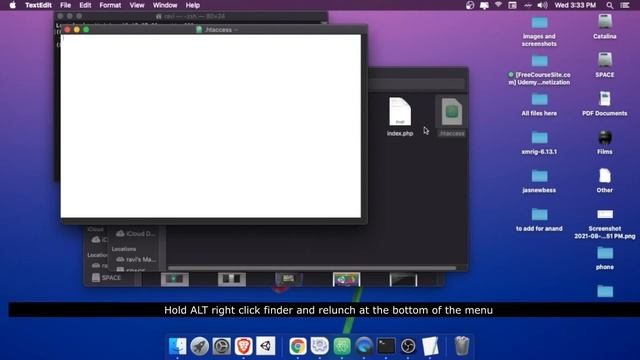Open the Help menu
640x360 pixels.
click(x=193, y=5)
